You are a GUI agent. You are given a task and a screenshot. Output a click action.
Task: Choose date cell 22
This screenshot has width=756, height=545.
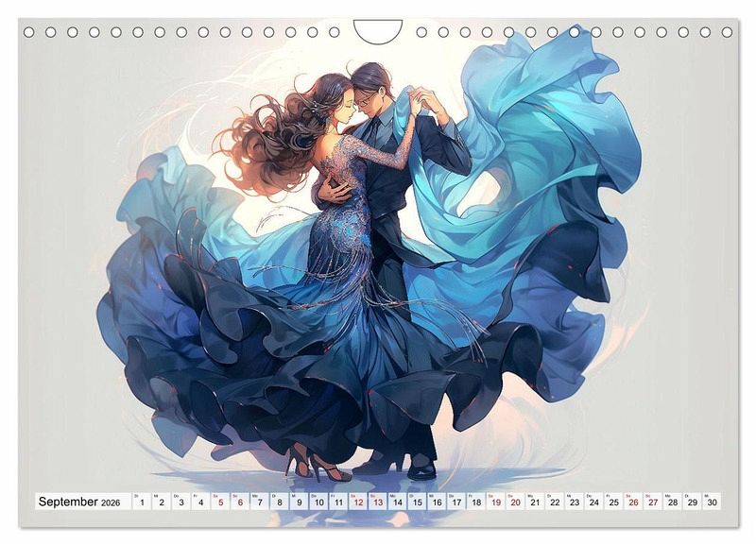[x=555, y=502]
